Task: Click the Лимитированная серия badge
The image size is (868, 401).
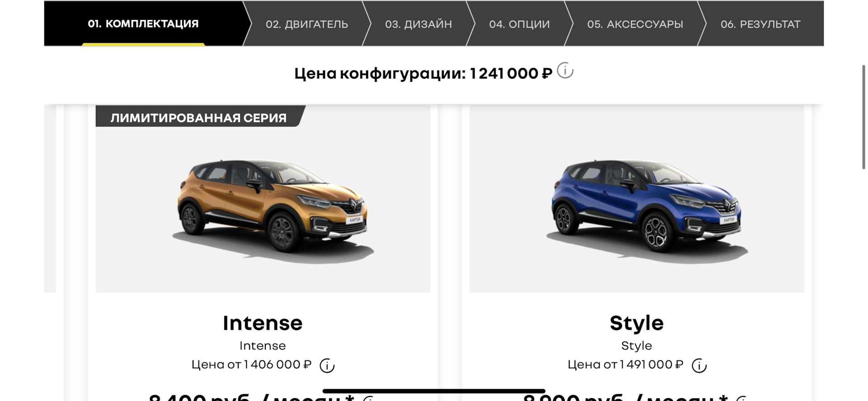Action: [x=199, y=117]
